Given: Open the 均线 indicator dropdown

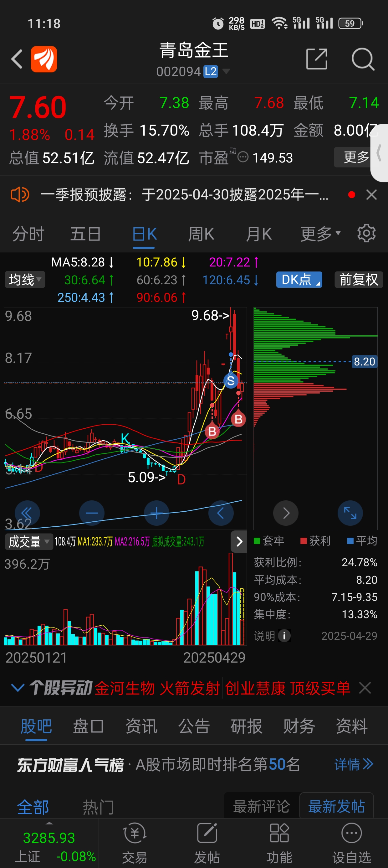Looking at the screenshot, I should 25,280.
